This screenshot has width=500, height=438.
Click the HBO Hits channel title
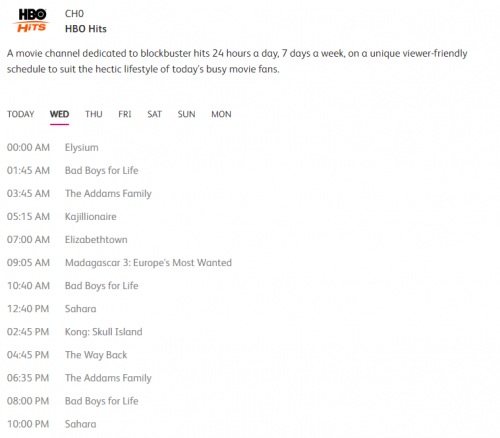coord(86,29)
